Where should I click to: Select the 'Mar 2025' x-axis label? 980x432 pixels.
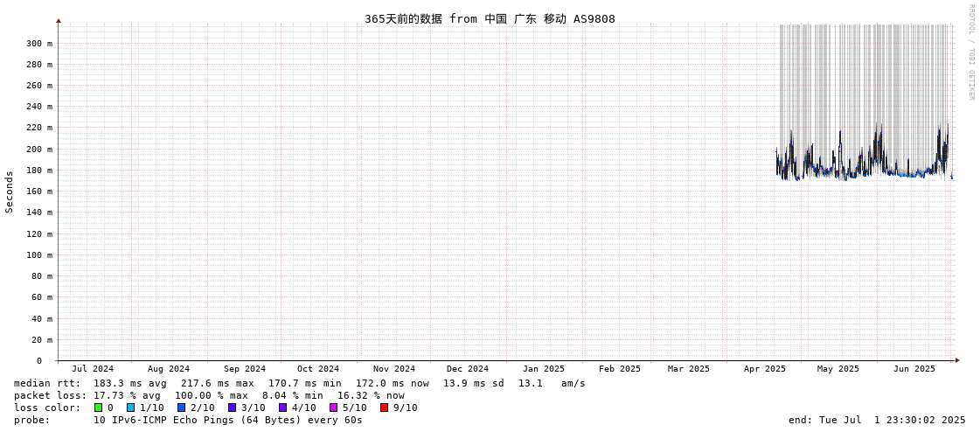point(689,369)
